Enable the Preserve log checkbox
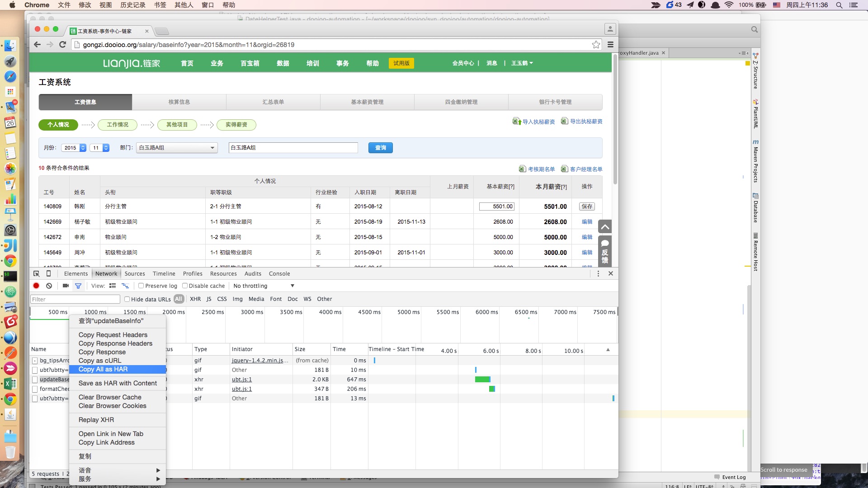868x488 pixels. (x=141, y=286)
